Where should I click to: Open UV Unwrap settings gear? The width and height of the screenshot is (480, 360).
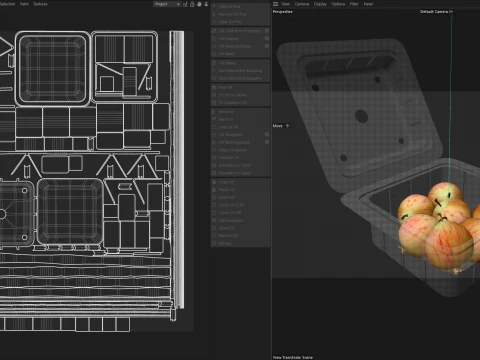point(267,38)
